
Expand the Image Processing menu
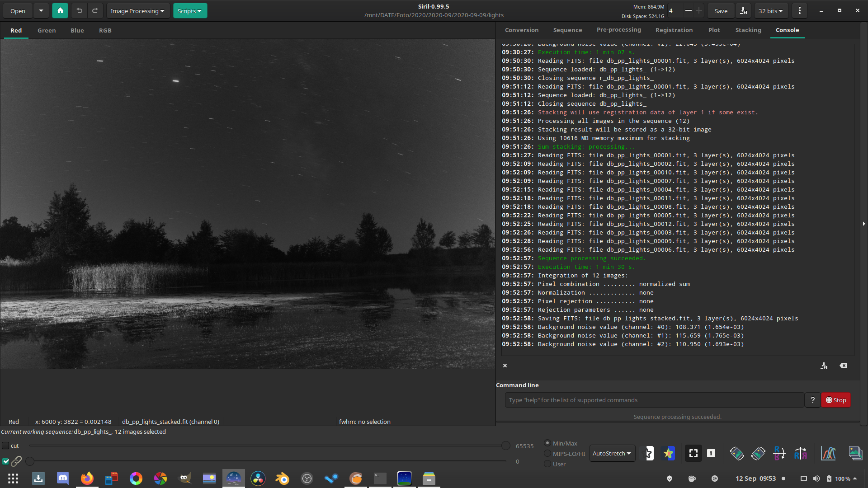pos(137,11)
